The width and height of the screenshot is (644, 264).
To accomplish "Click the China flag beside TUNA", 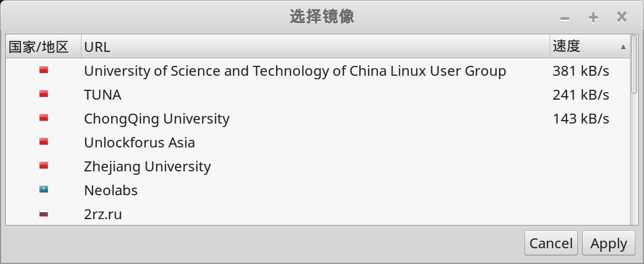I will click(44, 94).
